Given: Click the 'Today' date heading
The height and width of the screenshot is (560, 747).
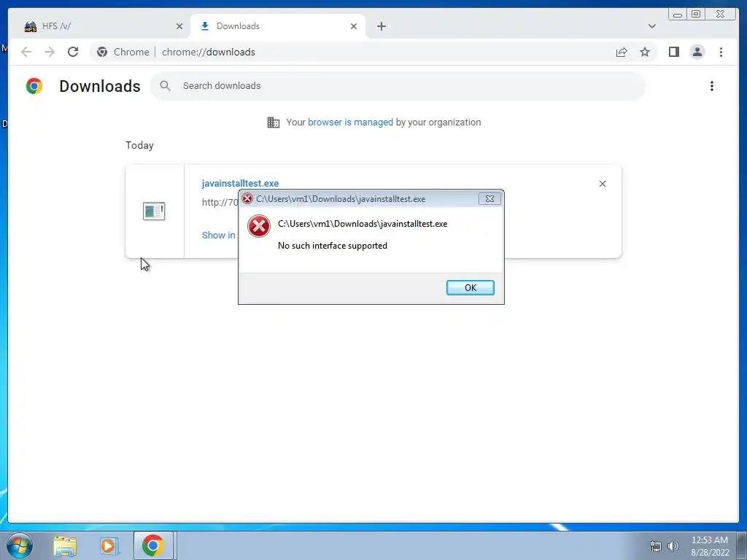Looking at the screenshot, I should click(139, 145).
